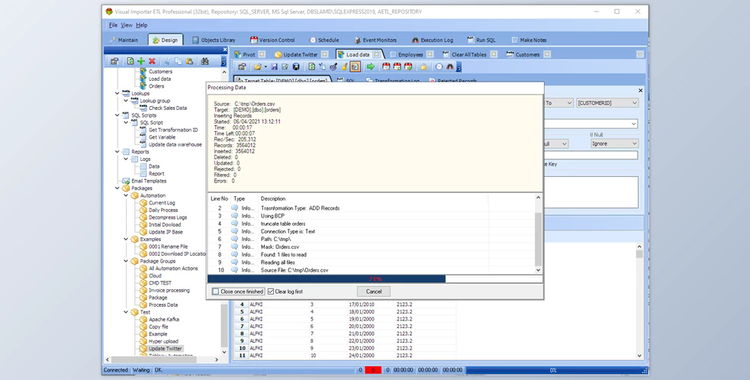Click the green right-arrow run icon
The width and height of the screenshot is (750, 380).
point(371,67)
